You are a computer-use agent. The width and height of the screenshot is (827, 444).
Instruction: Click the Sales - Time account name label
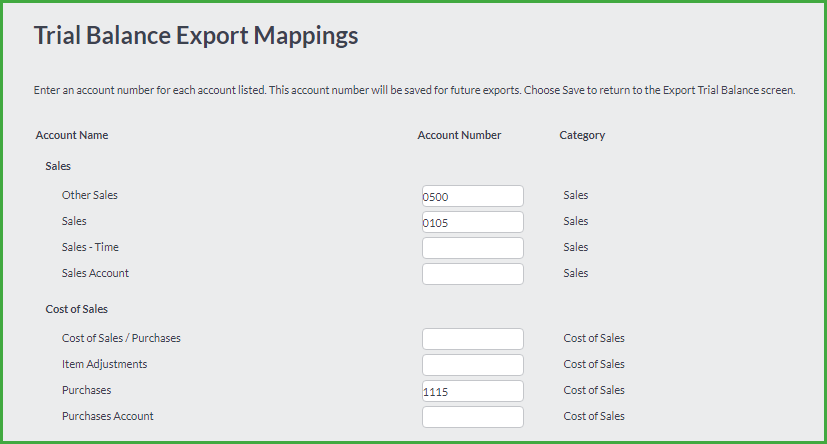[x=90, y=247]
